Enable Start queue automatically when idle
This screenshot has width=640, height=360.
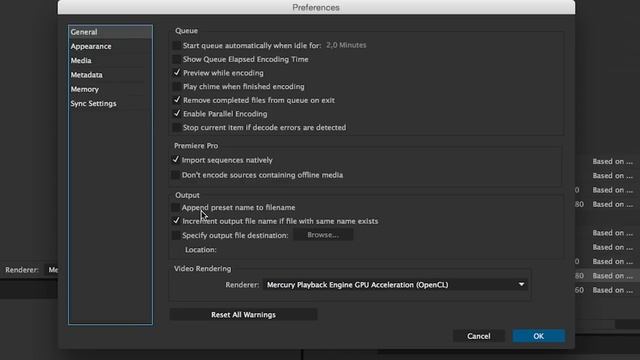[176, 45]
